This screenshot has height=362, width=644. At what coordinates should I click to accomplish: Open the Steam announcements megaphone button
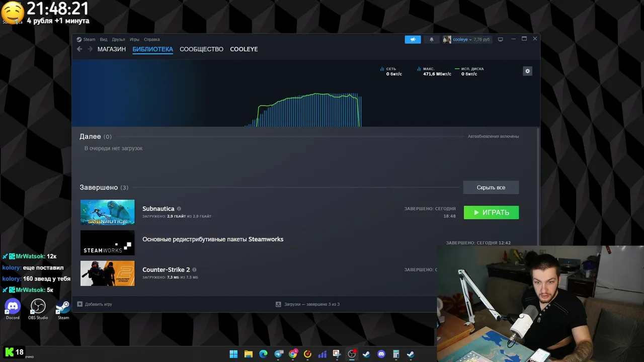[x=413, y=39]
